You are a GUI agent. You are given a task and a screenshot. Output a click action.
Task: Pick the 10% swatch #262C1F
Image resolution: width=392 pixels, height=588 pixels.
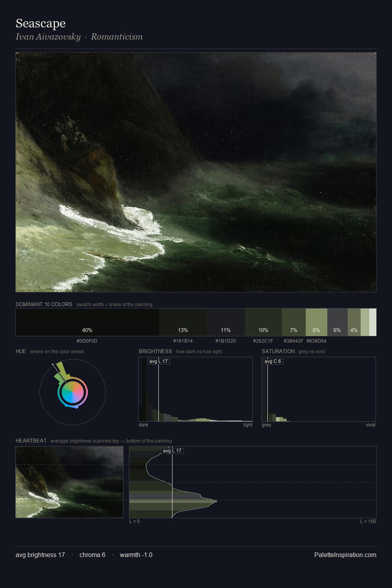[263, 322]
